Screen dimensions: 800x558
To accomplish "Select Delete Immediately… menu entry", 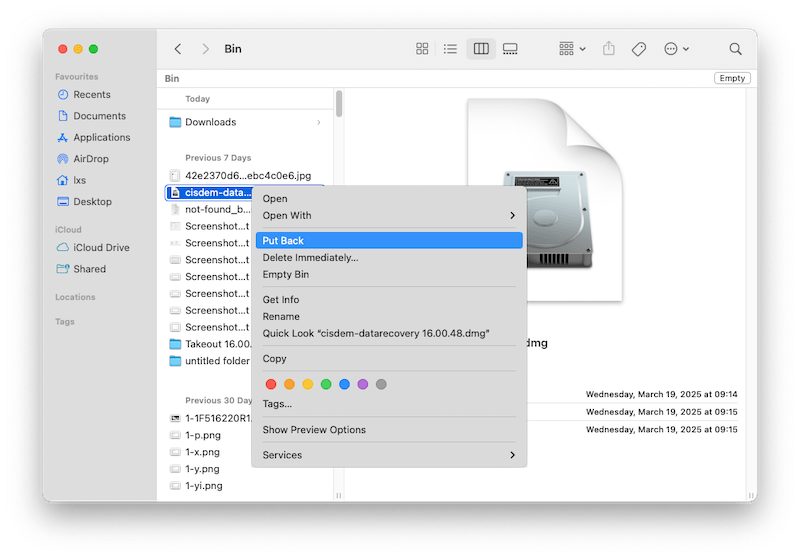I will [310, 258].
